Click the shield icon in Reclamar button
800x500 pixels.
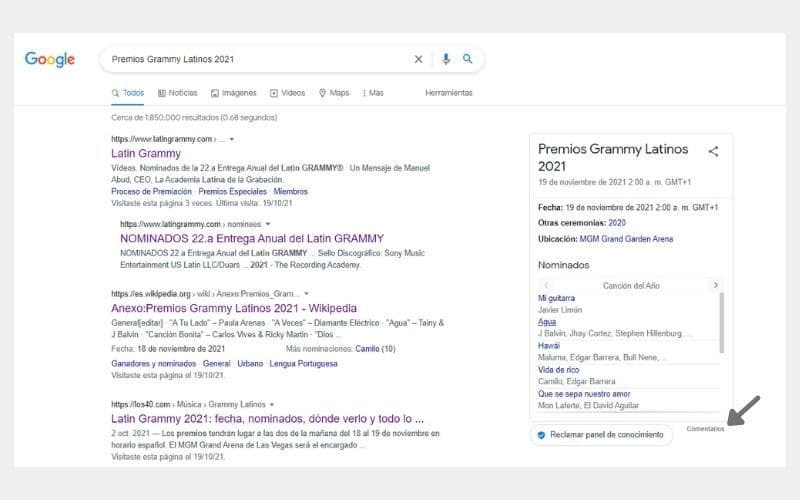tap(541, 435)
